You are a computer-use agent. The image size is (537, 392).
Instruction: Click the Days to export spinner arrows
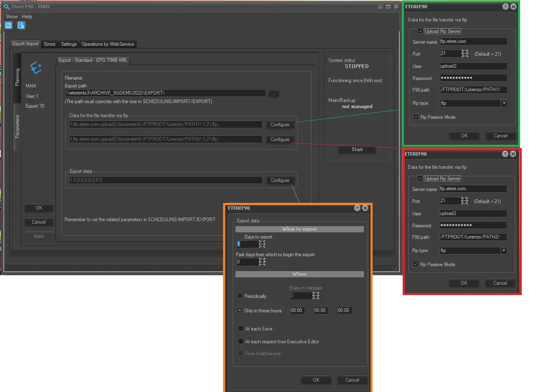tap(262, 244)
